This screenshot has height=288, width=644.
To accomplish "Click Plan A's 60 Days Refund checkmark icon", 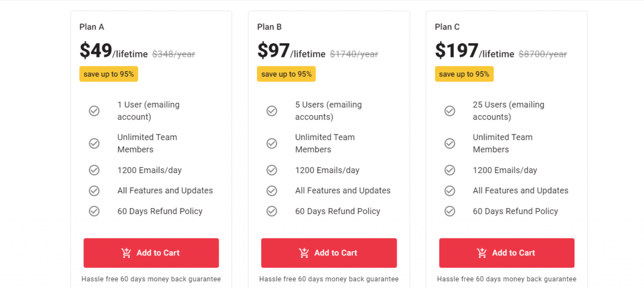I will tap(94, 211).
